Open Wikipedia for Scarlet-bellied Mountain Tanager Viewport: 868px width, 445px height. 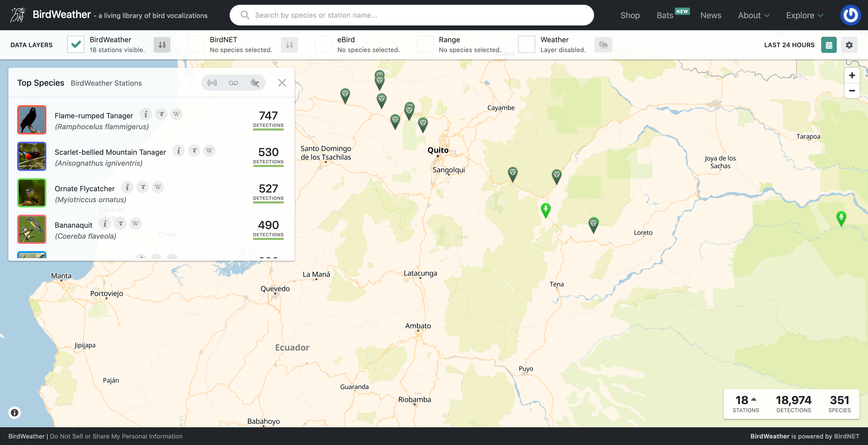pos(209,151)
